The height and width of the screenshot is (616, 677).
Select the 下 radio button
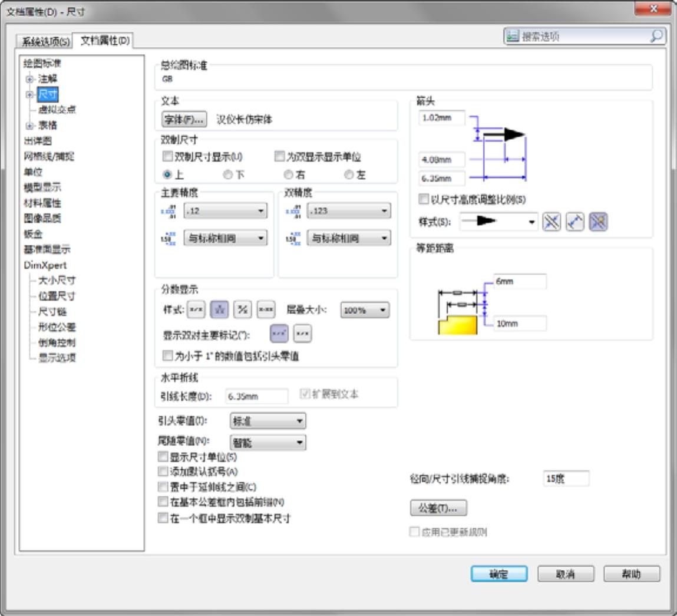[227, 174]
